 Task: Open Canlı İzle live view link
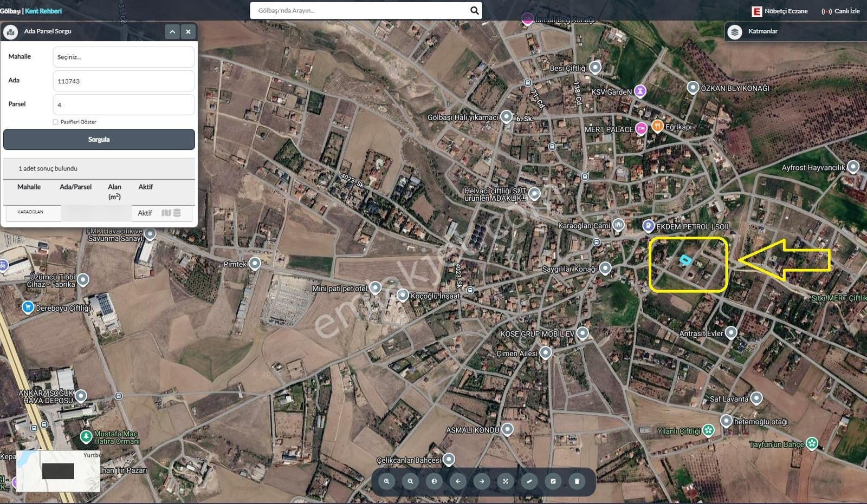point(840,11)
